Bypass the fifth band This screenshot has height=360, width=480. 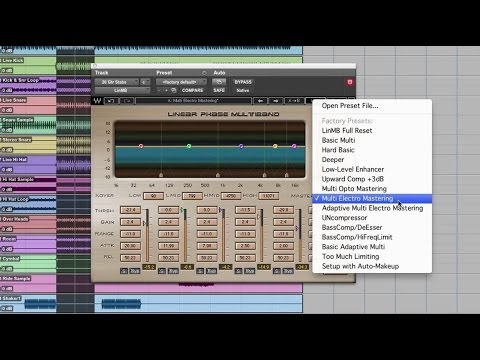[x=288, y=271]
